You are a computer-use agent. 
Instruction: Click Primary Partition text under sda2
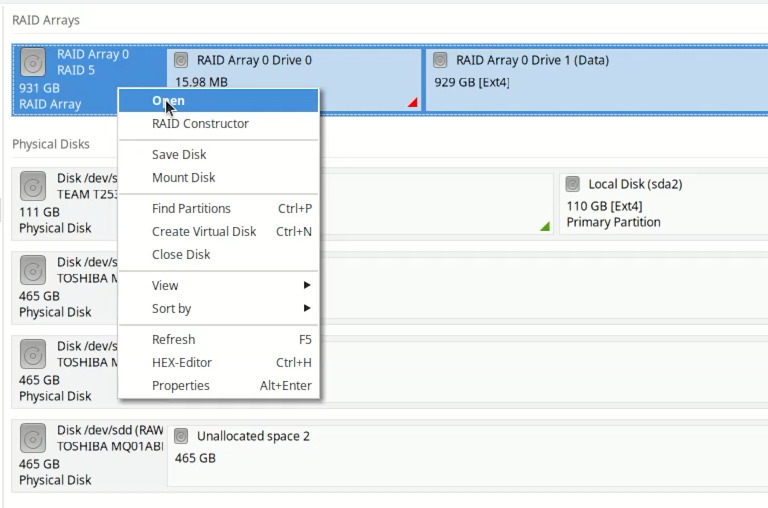pyautogui.click(x=613, y=222)
